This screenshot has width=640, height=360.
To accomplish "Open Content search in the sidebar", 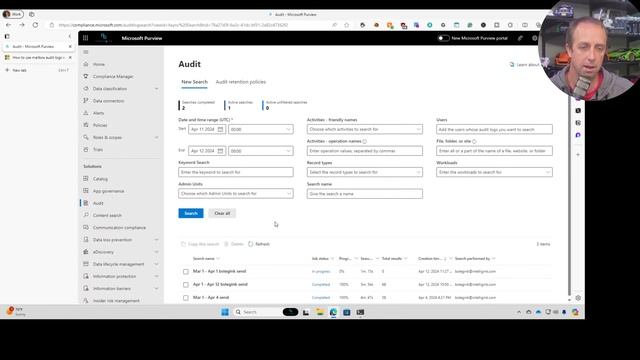I will point(107,216).
